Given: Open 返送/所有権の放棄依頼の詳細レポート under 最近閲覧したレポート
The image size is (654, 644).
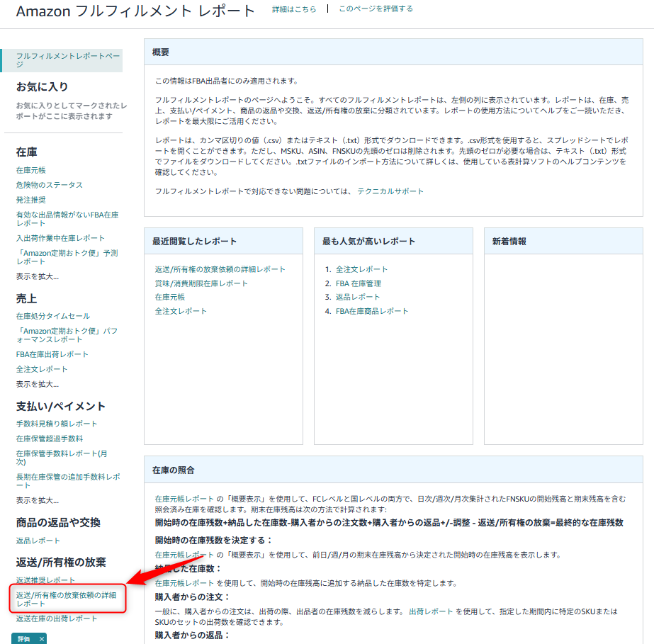Looking at the screenshot, I should 220,269.
